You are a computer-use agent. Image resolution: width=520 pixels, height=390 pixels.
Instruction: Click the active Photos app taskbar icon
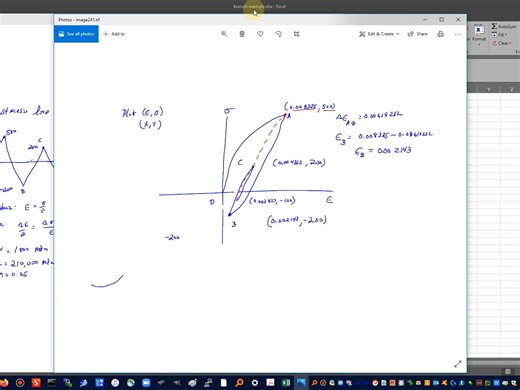coord(302,383)
